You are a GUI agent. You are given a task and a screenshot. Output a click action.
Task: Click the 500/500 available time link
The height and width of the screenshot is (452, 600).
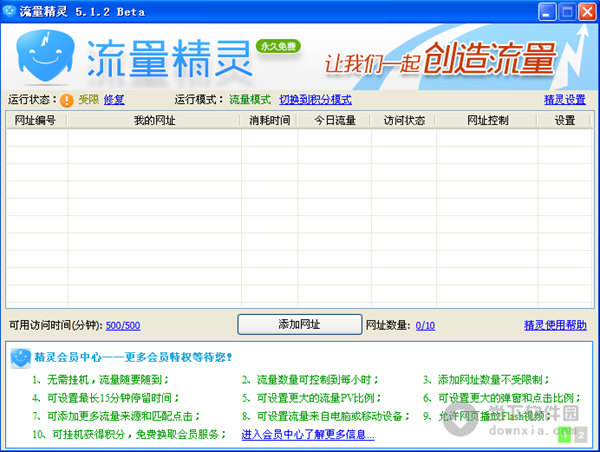click(x=123, y=326)
